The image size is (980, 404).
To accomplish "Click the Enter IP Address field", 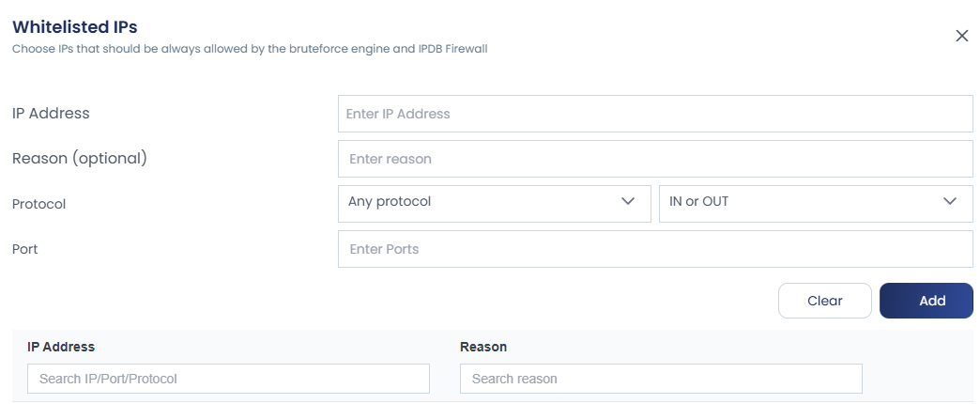I will tap(654, 114).
